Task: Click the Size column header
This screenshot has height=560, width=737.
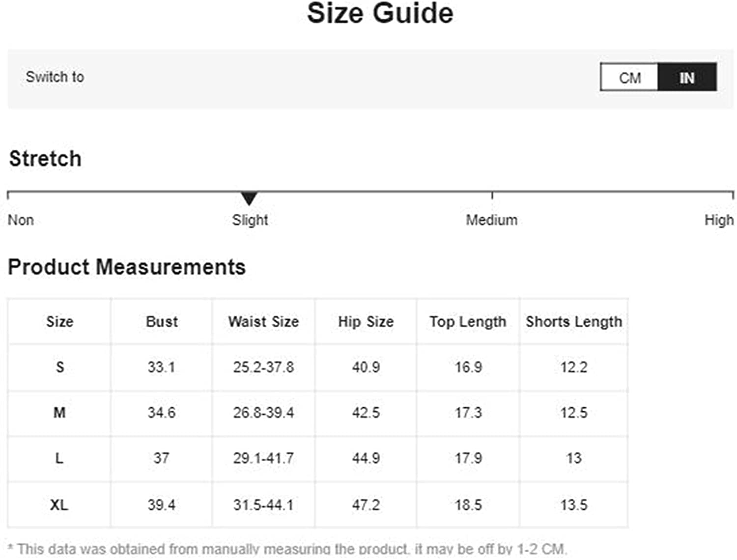Action: pos(59,321)
